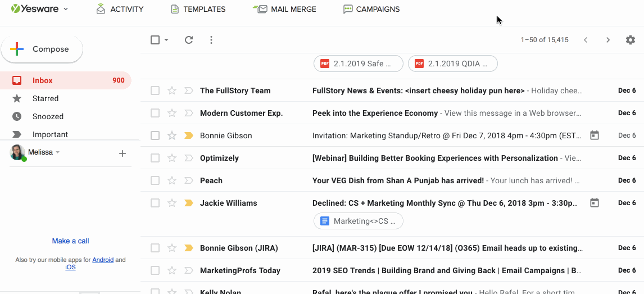Click calendar icon on Bonnie Gibson invitation
The image size is (644, 294).
click(595, 135)
